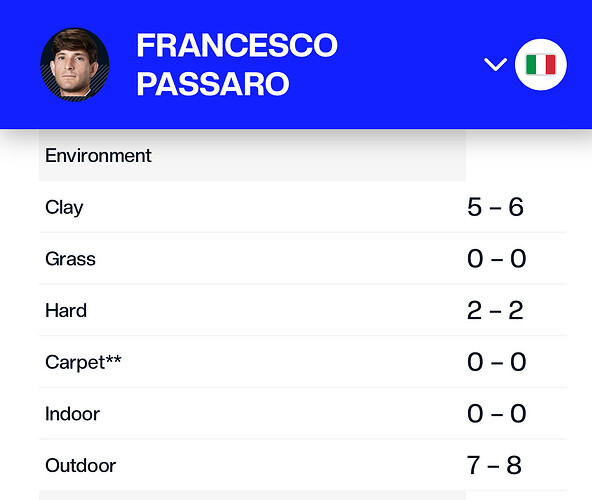Image resolution: width=592 pixels, height=500 pixels.
Task: Click the Indoor record 0 – 0
Action: click(x=496, y=414)
